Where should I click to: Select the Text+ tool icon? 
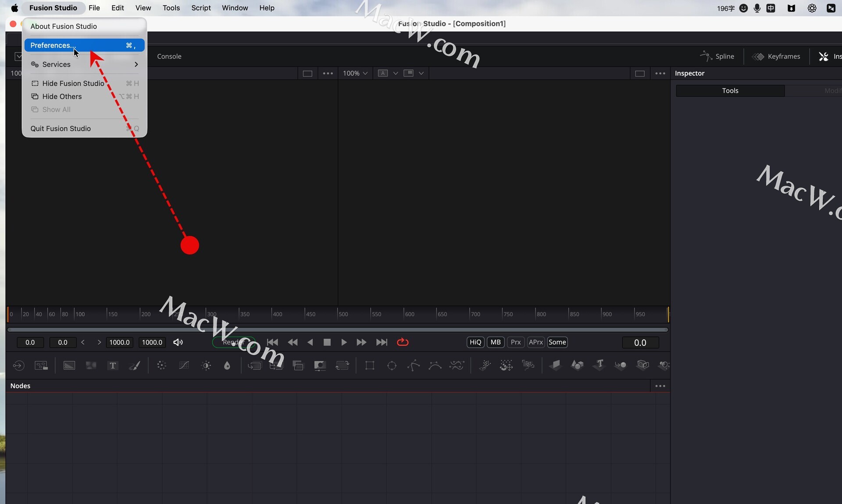click(113, 366)
